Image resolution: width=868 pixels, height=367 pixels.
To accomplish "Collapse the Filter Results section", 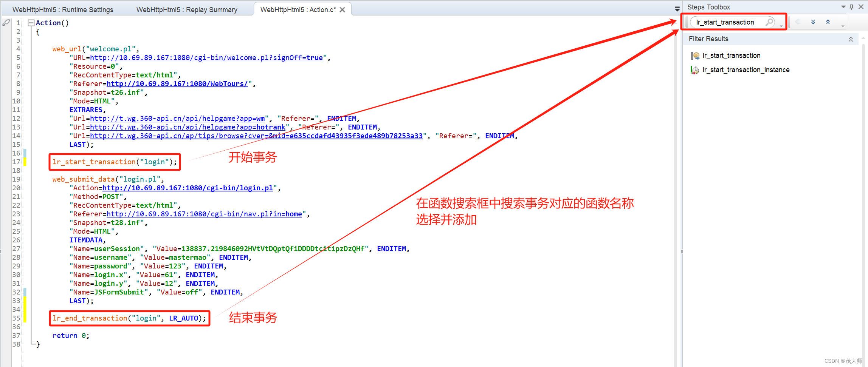I will 851,39.
